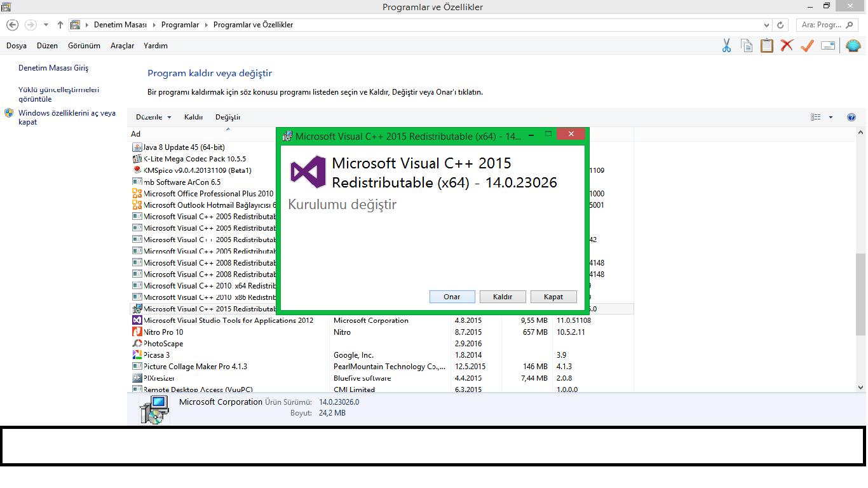This screenshot has height=488, width=868.
Task: Click the orange checkmark Properties icon
Action: pyautogui.click(x=807, y=46)
